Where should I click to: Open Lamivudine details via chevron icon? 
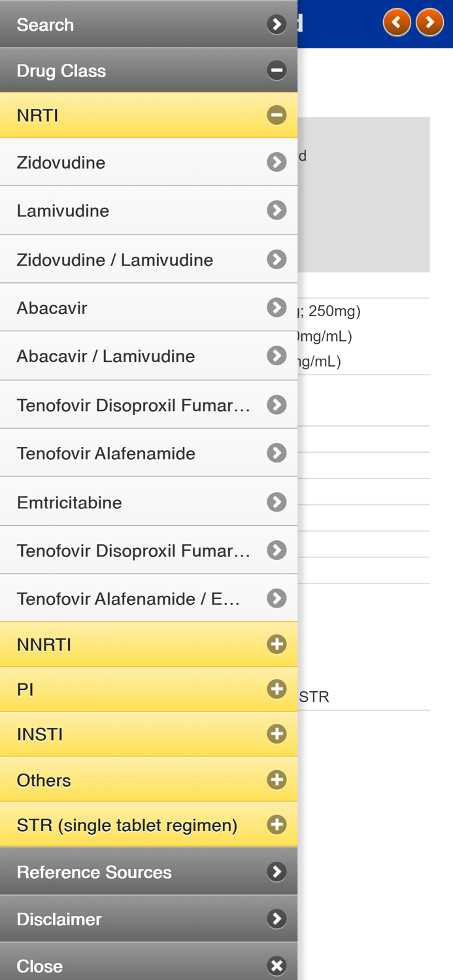point(277,210)
